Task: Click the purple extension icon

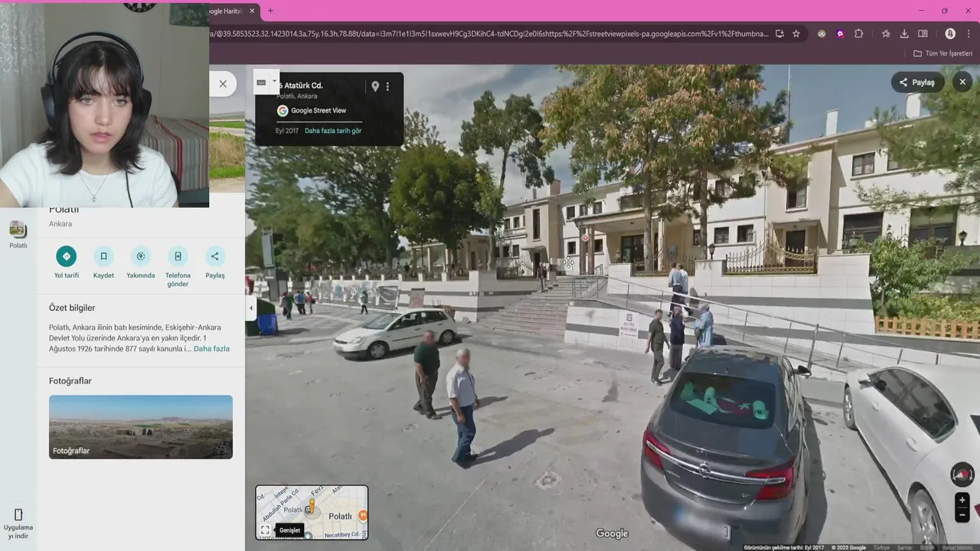Action: (x=840, y=34)
